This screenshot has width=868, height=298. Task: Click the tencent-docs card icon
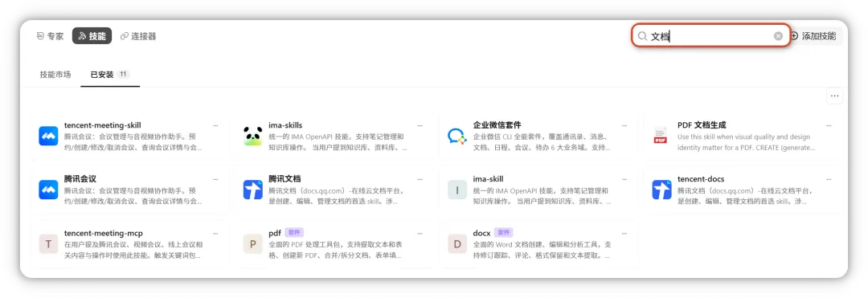coord(661,190)
